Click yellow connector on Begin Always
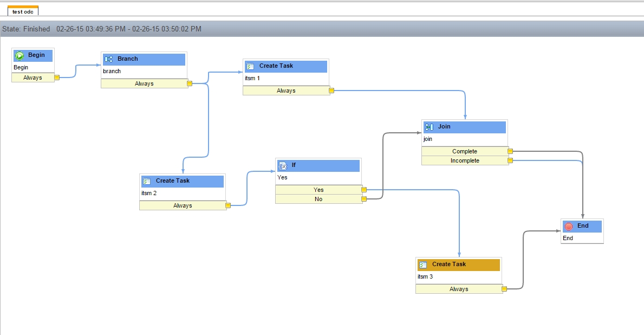 point(57,78)
